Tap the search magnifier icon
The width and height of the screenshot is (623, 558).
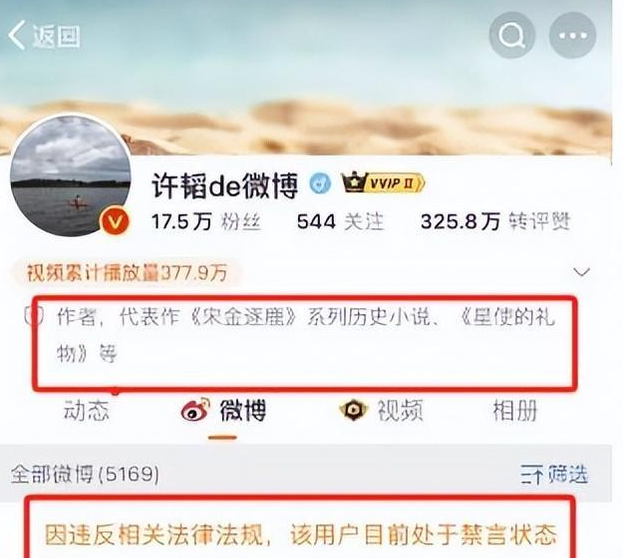coord(512,36)
